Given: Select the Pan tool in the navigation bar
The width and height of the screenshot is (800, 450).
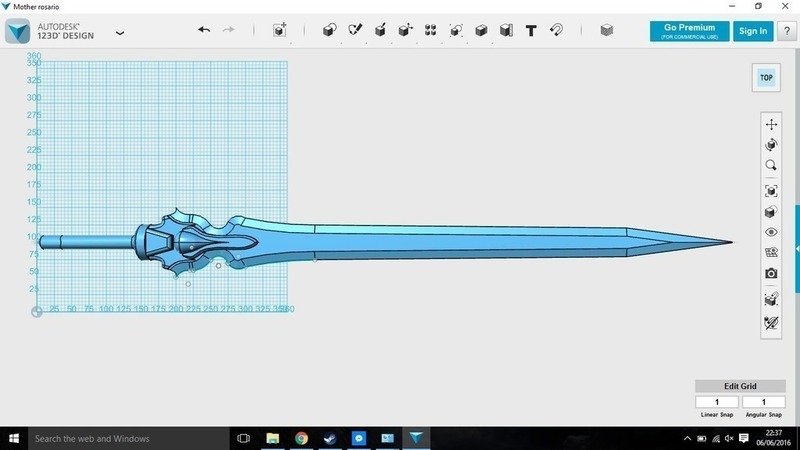Looking at the screenshot, I should (771, 124).
